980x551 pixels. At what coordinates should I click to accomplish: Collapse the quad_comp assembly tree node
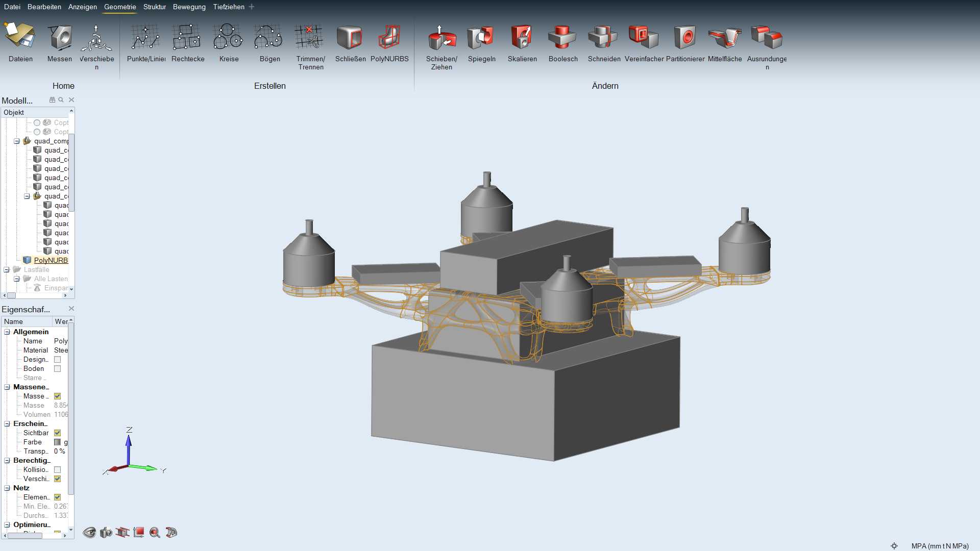pyautogui.click(x=16, y=141)
